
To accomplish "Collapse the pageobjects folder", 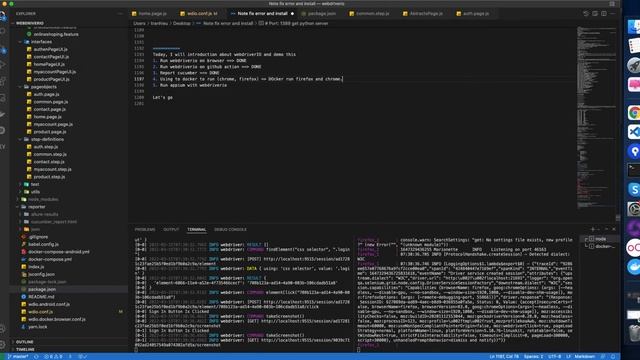I will click(44, 87).
